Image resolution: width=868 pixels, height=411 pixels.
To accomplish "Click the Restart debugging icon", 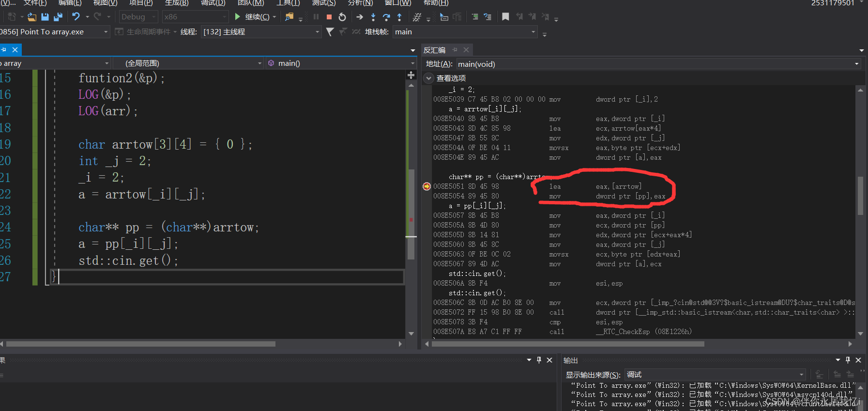I will pyautogui.click(x=342, y=17).
